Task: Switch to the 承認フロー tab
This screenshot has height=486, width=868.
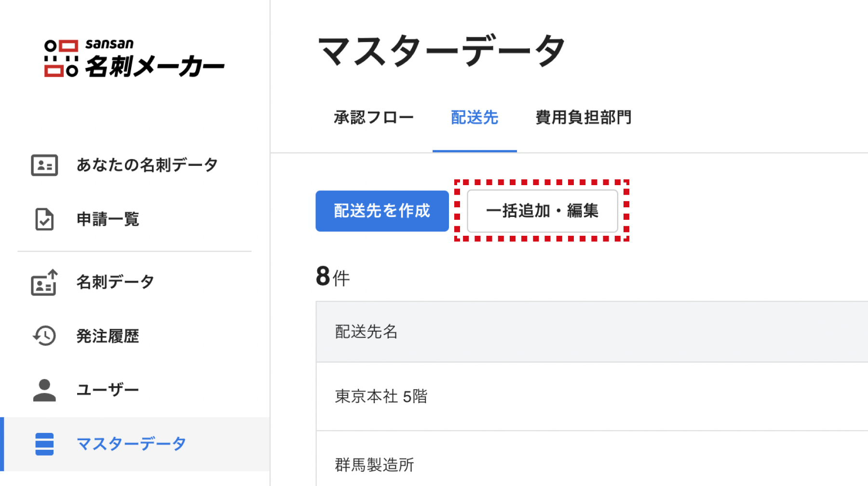Action: click(x=374, y=118)
